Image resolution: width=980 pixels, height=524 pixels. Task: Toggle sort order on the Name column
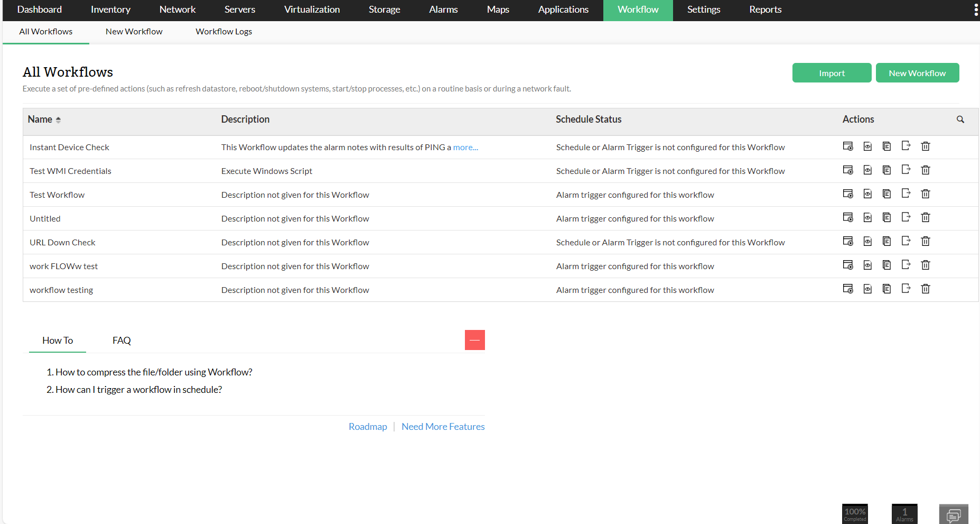[58, 119]
